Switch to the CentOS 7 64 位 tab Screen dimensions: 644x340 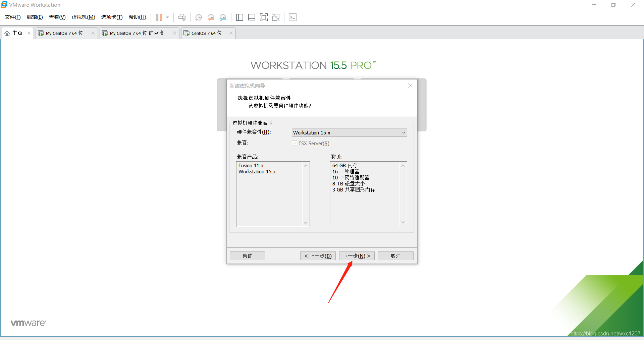coord(208,33)
